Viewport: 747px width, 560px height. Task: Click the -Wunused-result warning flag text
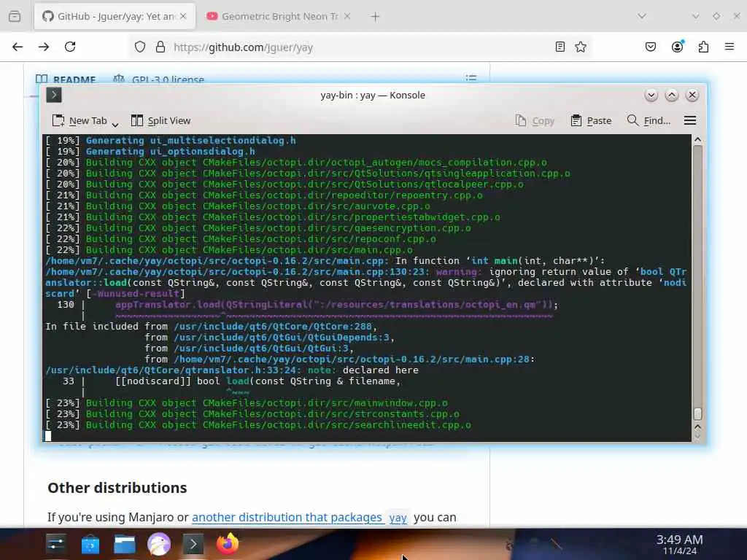point(135,294)
